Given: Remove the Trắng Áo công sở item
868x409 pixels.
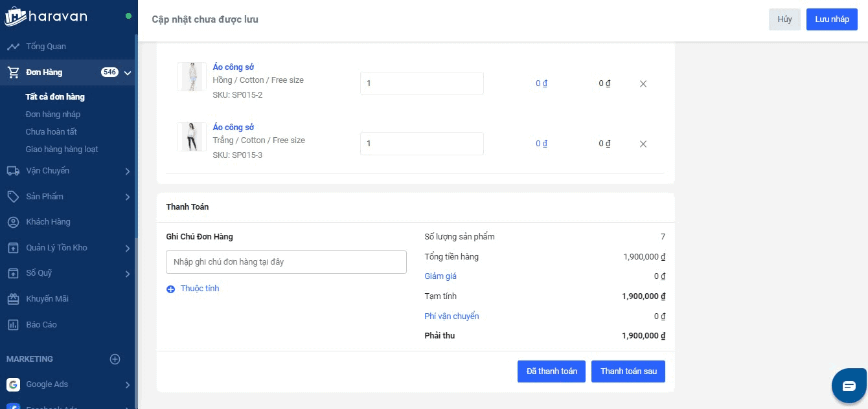Looking at the screenshot, I should pyautogui.click(x=643, y=144).
